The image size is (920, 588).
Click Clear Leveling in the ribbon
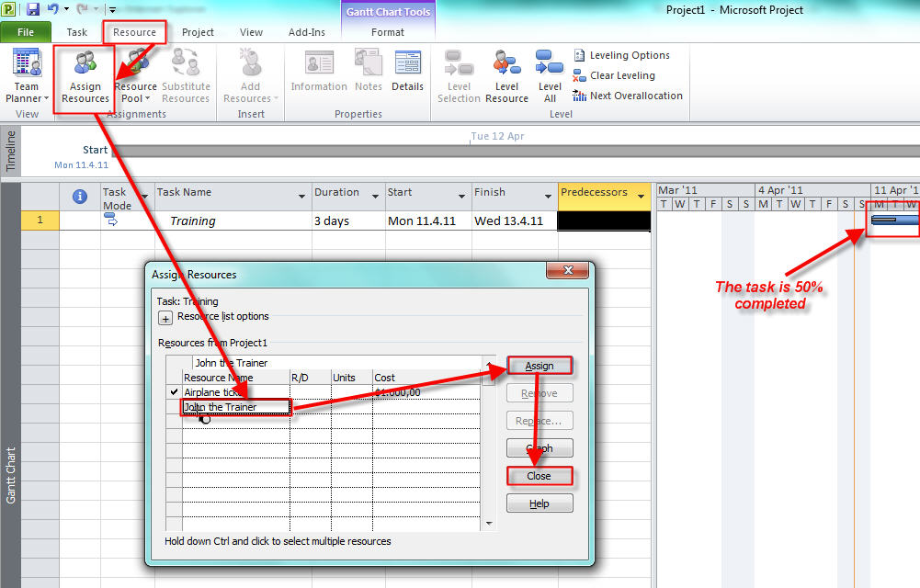coord(614,75)
